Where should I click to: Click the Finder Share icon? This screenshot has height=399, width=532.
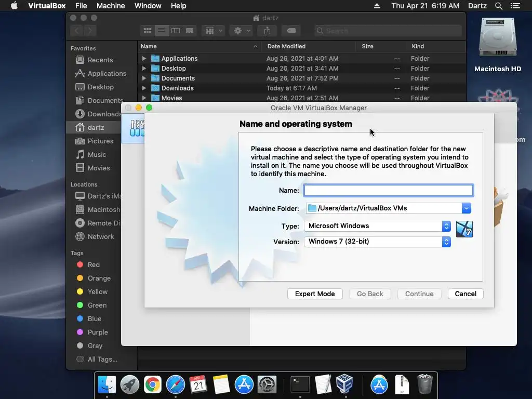[x=267, y=31]
